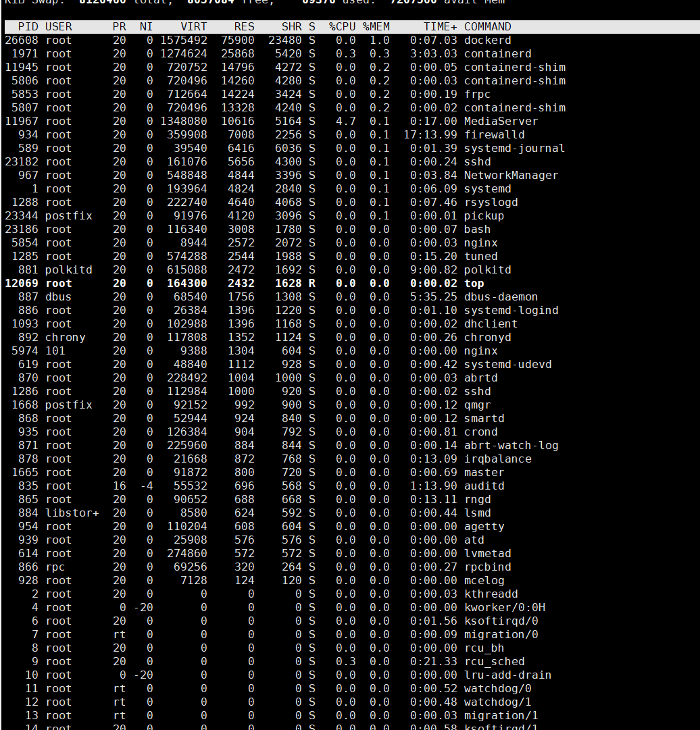The image size is (700, 730).
Task: Click the highlighted top command
Action: click(474, 284)
